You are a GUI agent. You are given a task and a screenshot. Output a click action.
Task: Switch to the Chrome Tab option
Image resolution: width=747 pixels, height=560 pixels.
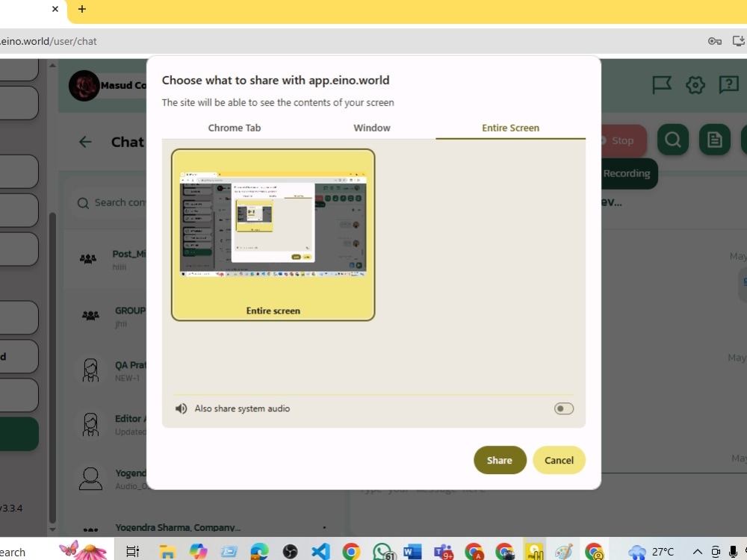(x=235, y=128)
